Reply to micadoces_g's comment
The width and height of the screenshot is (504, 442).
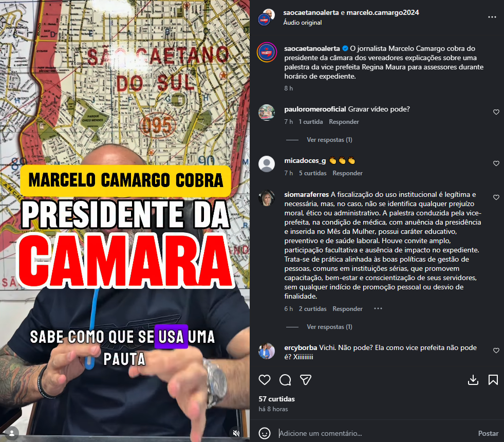pos(347,173)
